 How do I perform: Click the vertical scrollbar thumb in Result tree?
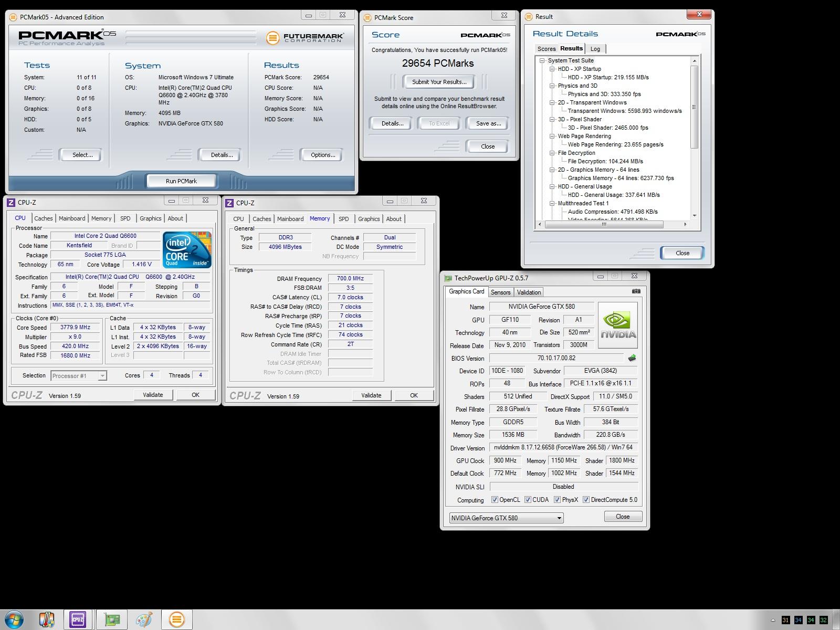pos(694,107)
